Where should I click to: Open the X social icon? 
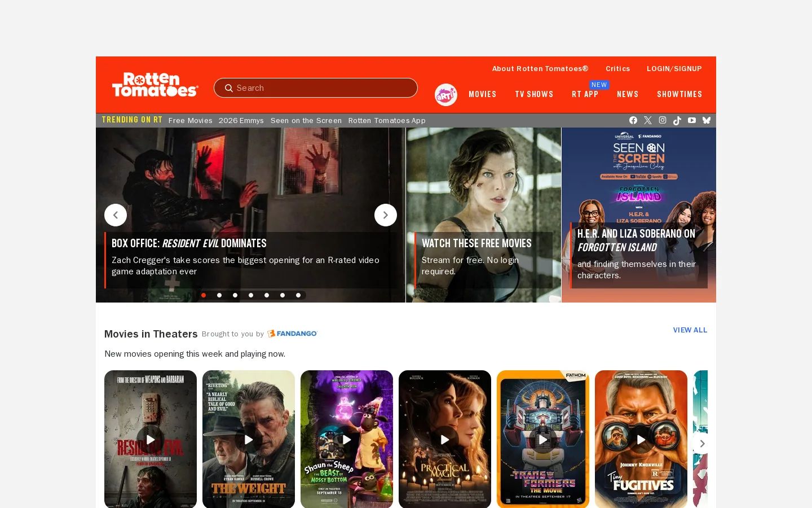648,120
